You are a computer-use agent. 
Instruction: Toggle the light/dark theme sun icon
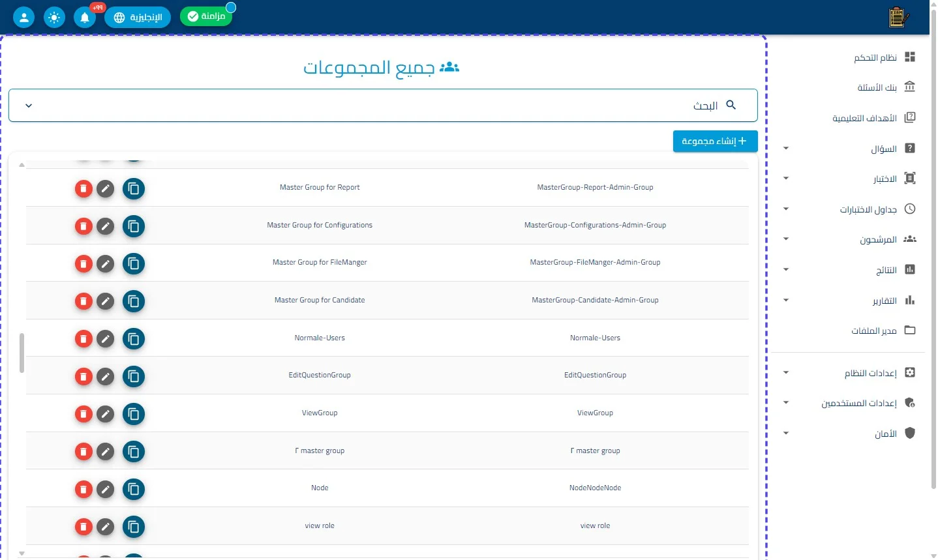(x=54, y=17)
